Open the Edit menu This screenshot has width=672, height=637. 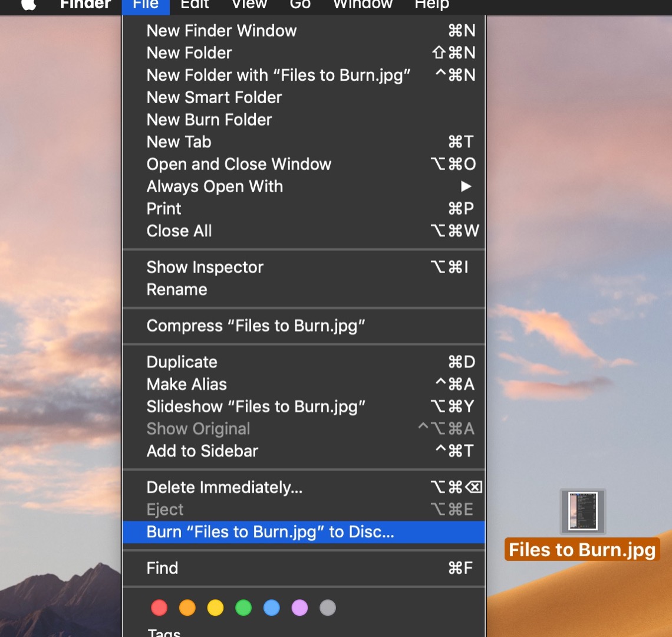coord(195,4)
